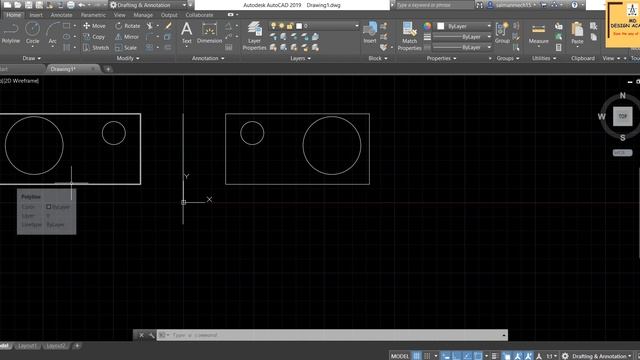Select the Polyline draw tool
Viewport: 640px width, 360px height.
pos(11,33)
